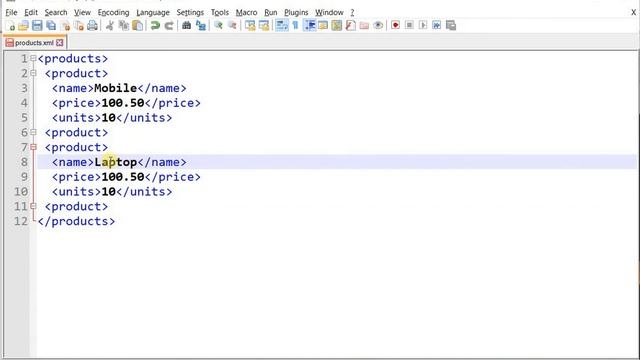This screenshot has height=360, width=640.
Task: Open the Window menu
Action: (x=329, y=13)
